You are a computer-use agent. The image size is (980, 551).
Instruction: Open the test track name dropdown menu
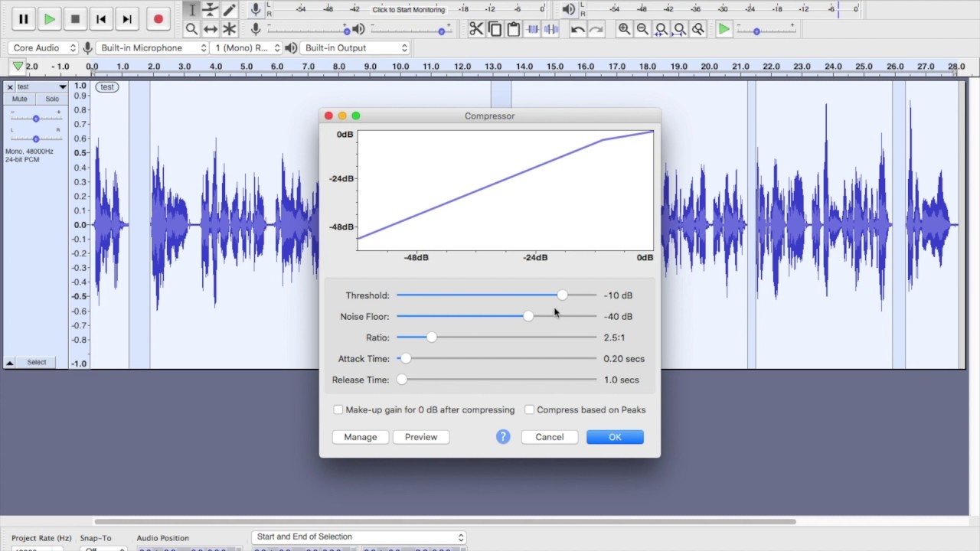click(x=41, y=87)
